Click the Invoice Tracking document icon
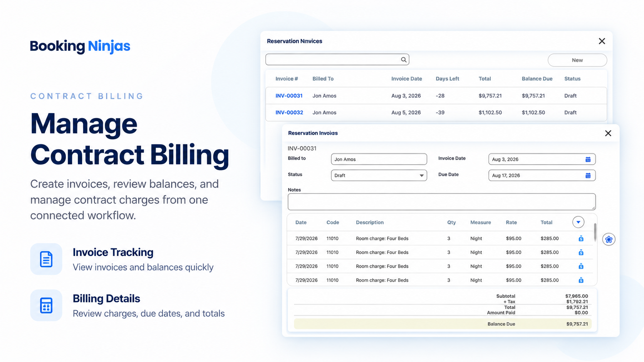This screenshot has height=362, width=644. click(46, 259)
